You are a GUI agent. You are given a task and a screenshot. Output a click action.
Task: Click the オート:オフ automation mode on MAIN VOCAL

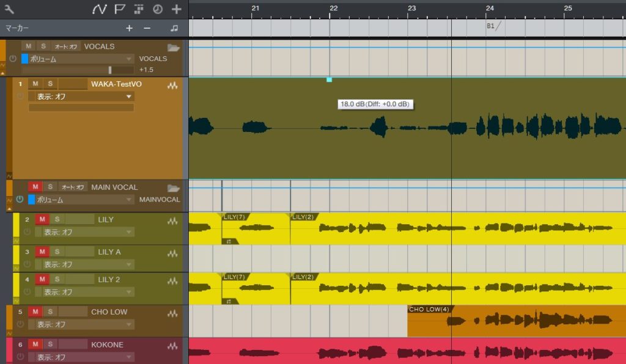pos(73,187)
